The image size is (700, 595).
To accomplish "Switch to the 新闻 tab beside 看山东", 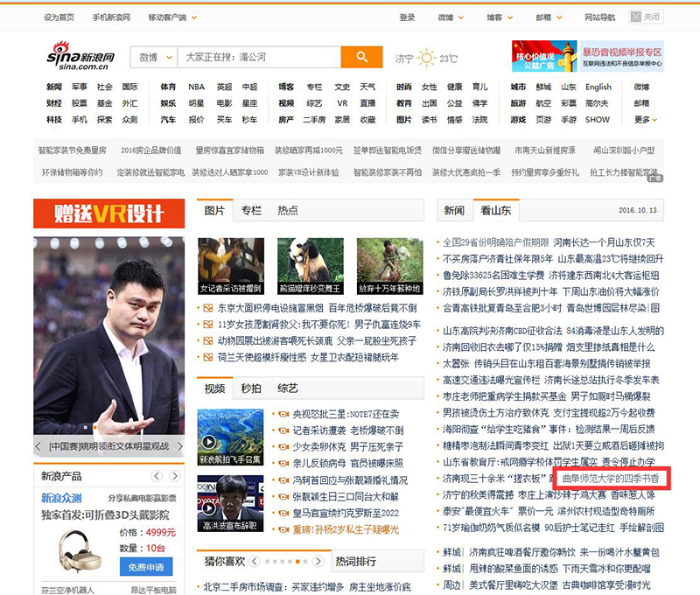I will (454, 210).
